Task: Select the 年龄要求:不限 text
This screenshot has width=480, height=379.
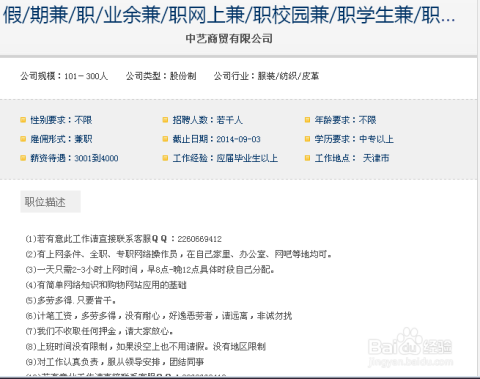Action: click(345, 120)
